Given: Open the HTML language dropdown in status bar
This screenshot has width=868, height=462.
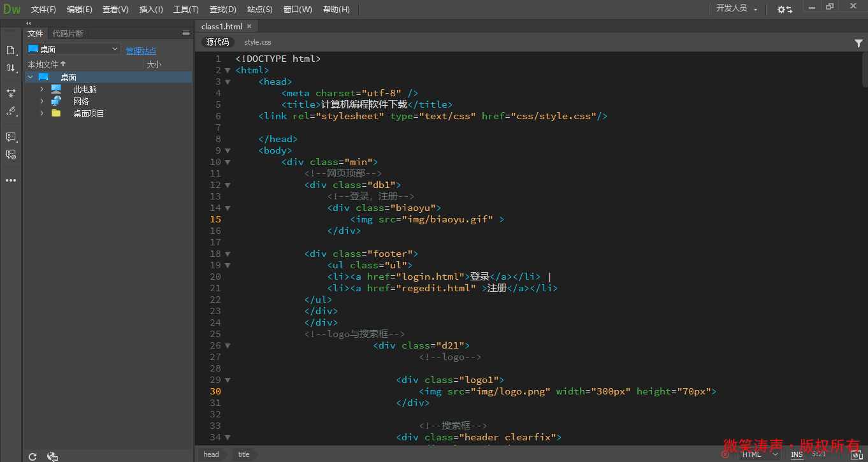Looking at the screenshot, I should [x=760, y=454].
